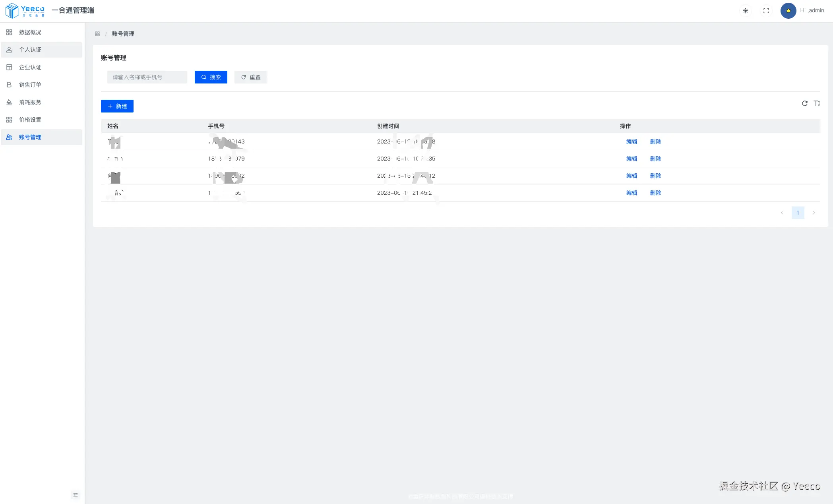Open 数据概况 in sidebar
Image resolution: width=833 pixels, height=504 pixels.
pyautogui.click(x=30, y=32)
